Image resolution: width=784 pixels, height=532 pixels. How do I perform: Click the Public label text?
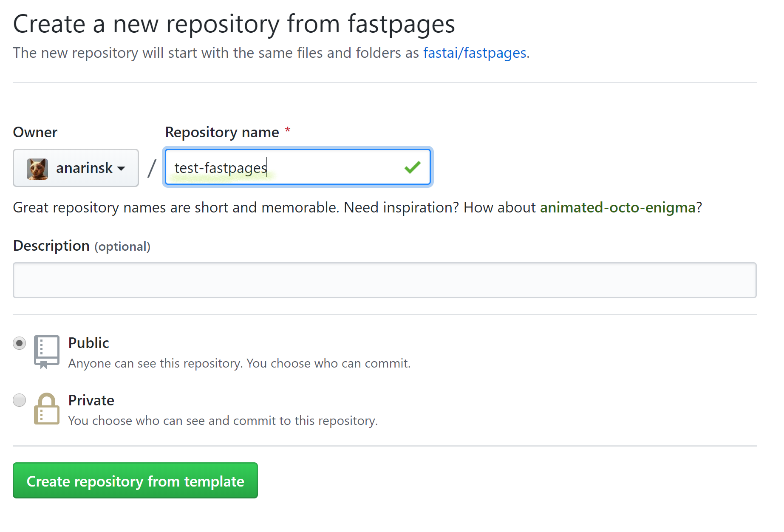[88, 343]
